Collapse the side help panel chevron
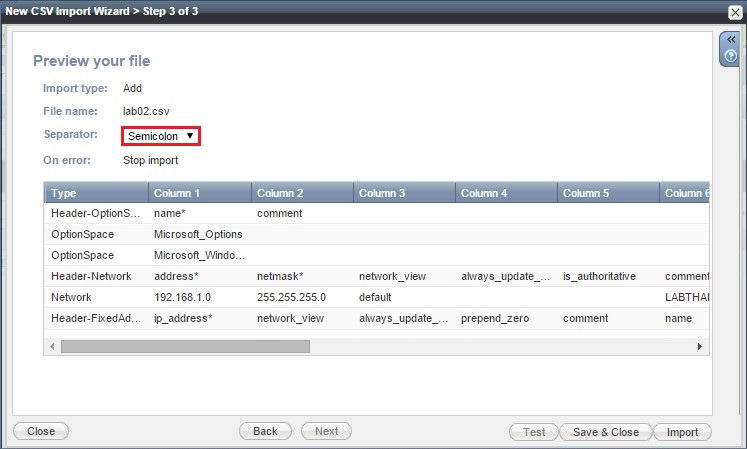Screen dimensions: 747x449 [x=730, y=40]
